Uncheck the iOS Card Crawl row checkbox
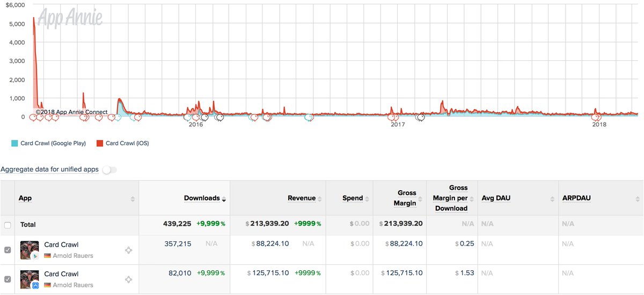 tap(8, 279)
